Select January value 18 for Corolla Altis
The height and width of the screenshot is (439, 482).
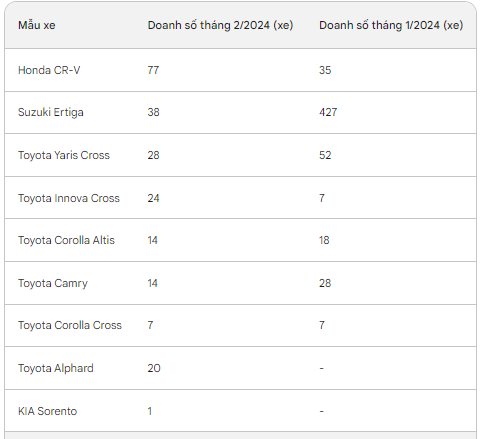[x=324, y=240]
